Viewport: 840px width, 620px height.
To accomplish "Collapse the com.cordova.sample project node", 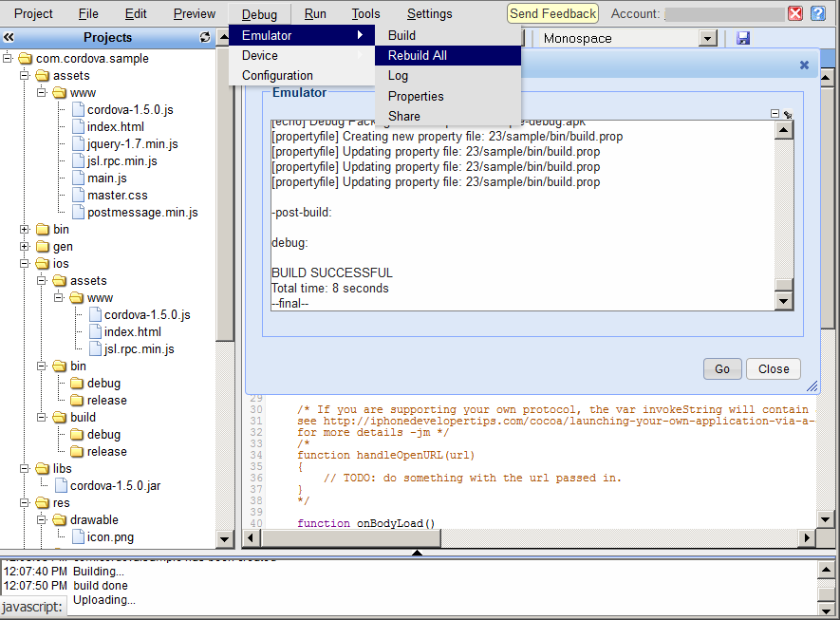I will click(8, 58).
